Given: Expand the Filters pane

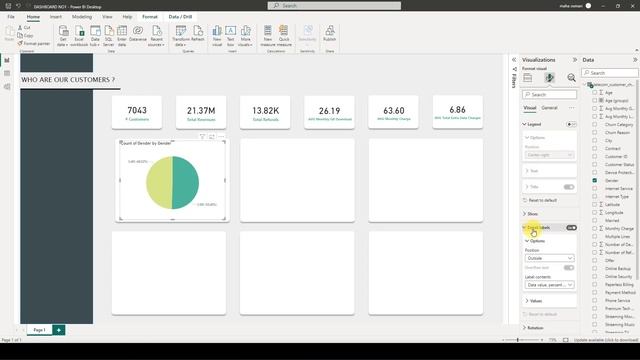Looking at the screenshot, I should point(514,60).
